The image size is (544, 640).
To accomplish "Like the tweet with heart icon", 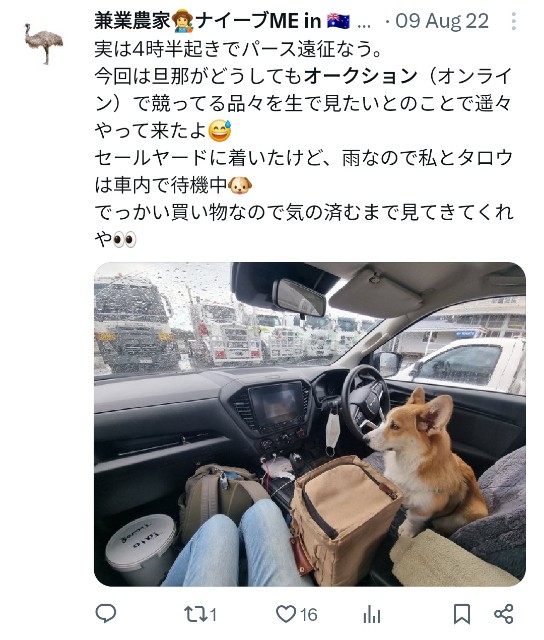I will coord(286,614).
